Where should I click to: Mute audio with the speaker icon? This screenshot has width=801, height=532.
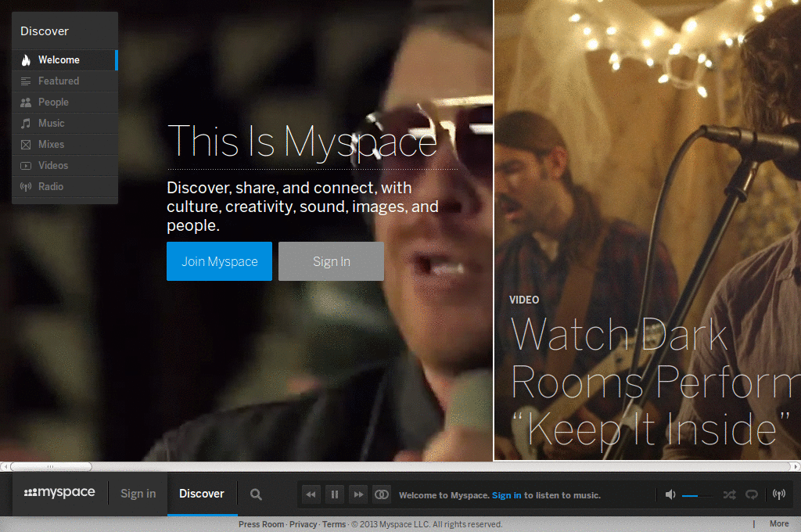pos(670,494)
